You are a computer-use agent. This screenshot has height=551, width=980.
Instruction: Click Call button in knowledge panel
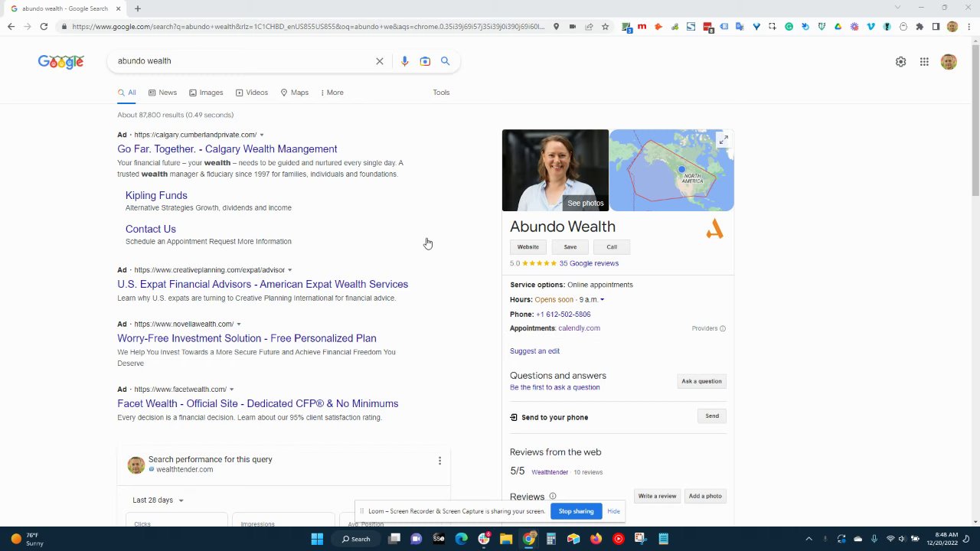[612, 247]
